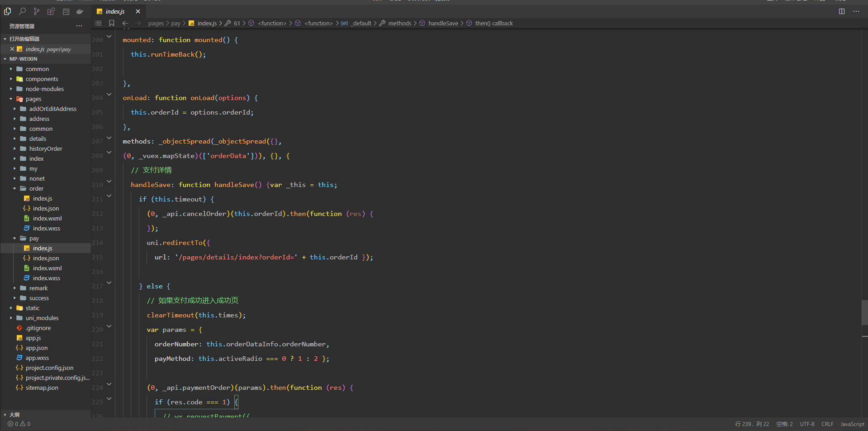Screen dimensions: 868x431
Task: Click the save-disk icon in activity bar
Action: (66, 11)
